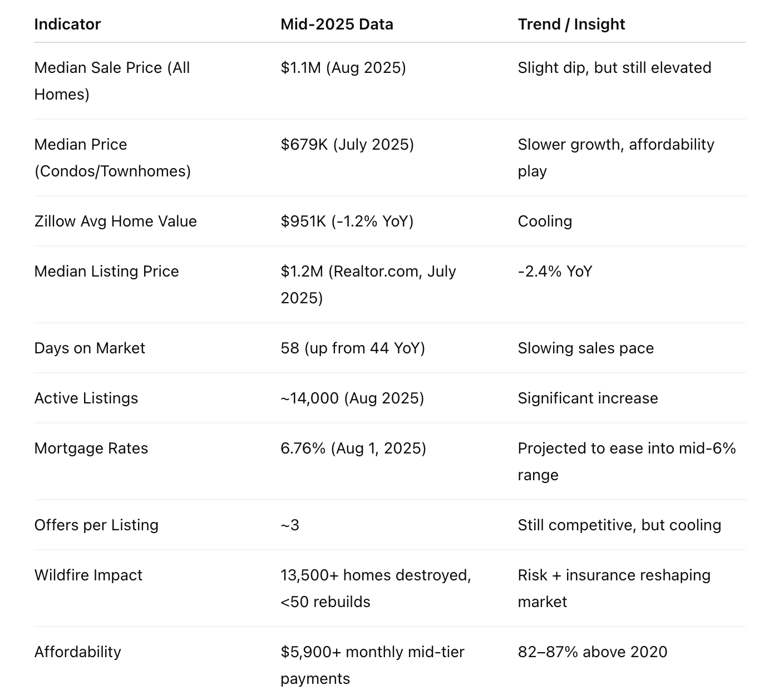Screen dimensions: 784x700
Task: Click the $679K (July 2025) value
Action: click(347, 145)
